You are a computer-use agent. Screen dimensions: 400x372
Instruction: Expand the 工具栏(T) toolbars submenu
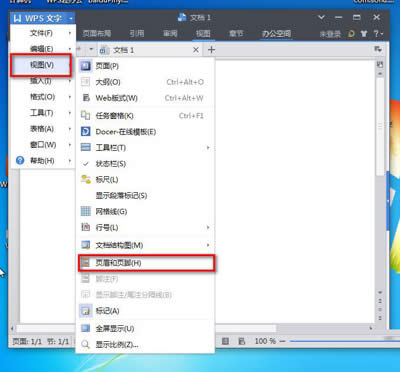click(145, 148)
